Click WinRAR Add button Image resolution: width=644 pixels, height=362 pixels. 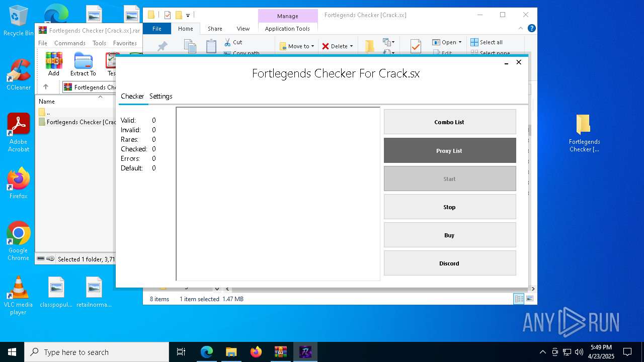point(54,64)
